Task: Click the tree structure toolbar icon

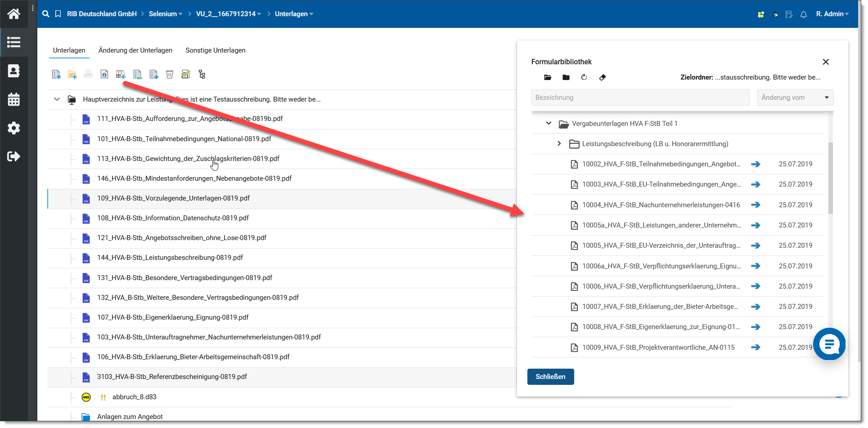Action: point(202,75)
